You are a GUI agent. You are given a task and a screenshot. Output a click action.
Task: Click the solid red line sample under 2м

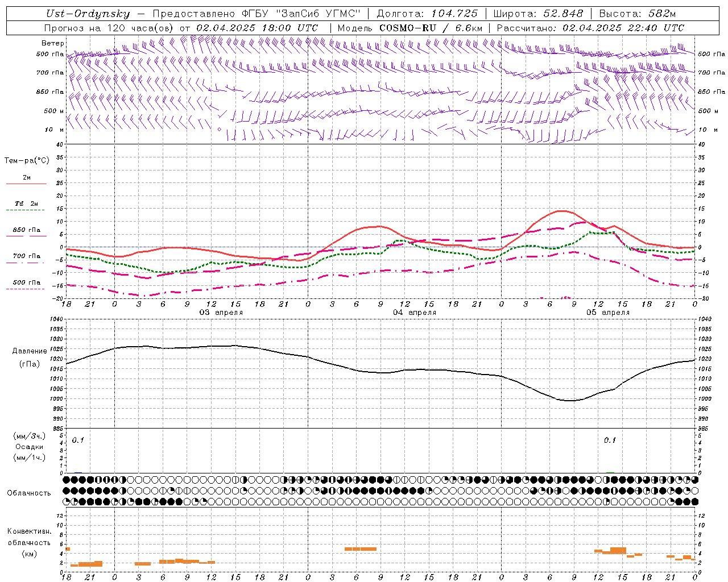point(26,184)
